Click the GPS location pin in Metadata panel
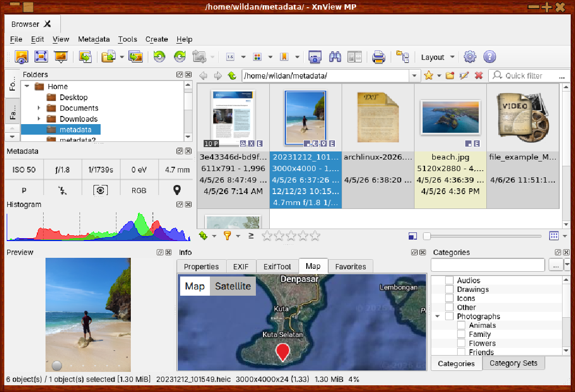Viewport: 575px width, 392px height. click(177, 190)
